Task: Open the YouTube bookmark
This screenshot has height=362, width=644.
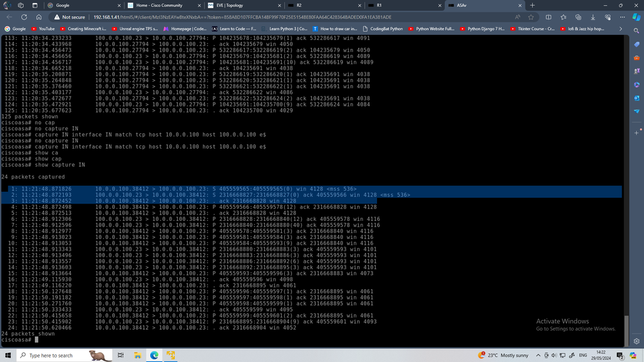Action: tap(43, 29)
